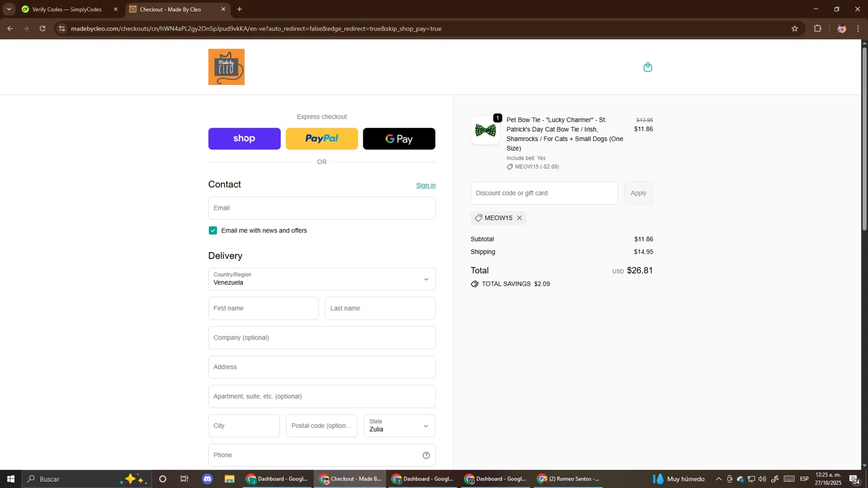Open the Windows Start menu
The width and height of the screenshot is (868, 488).
point(10,479)
